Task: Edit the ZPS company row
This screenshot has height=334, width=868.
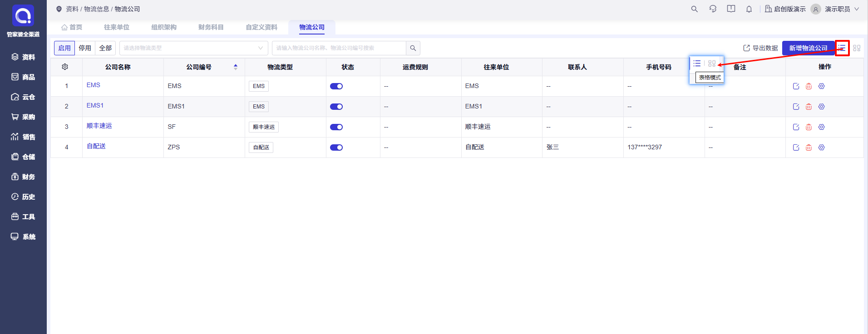Action: (x=796, y=147)
